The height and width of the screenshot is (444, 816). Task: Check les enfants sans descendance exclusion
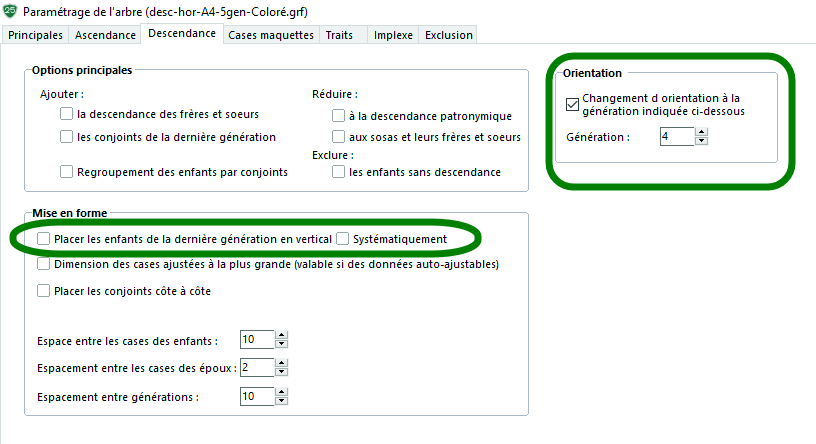tap(338, 171)
